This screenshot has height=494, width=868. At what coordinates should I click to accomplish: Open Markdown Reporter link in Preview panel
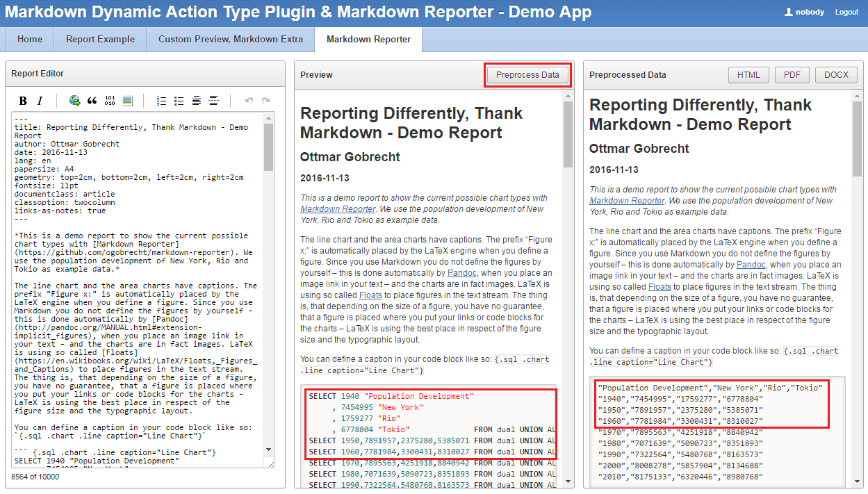pos(337,209)
